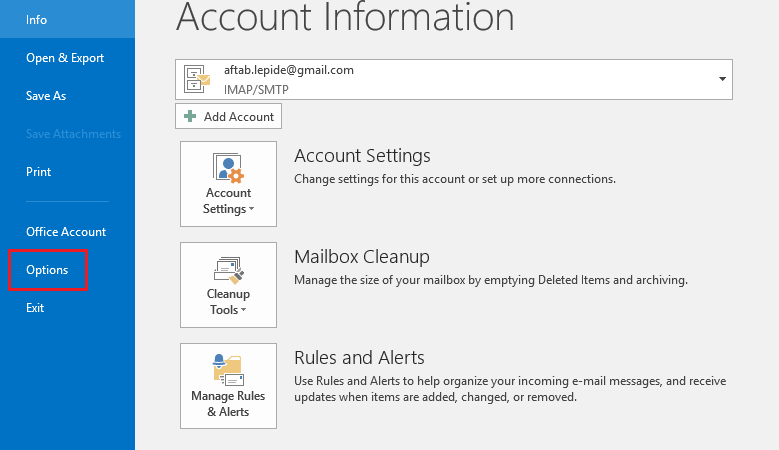The height and width of the screenshot is (450, 779).
Task: Click the Account Settings person-gear icon
Action: [x=229, y=167]
